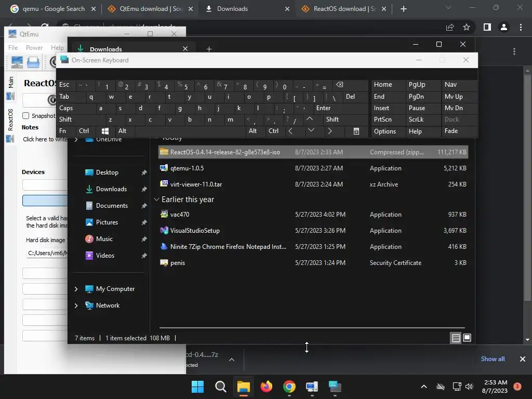
Task: Open Options on On-Screen Keyboard
Action: (x=388, y=131)
